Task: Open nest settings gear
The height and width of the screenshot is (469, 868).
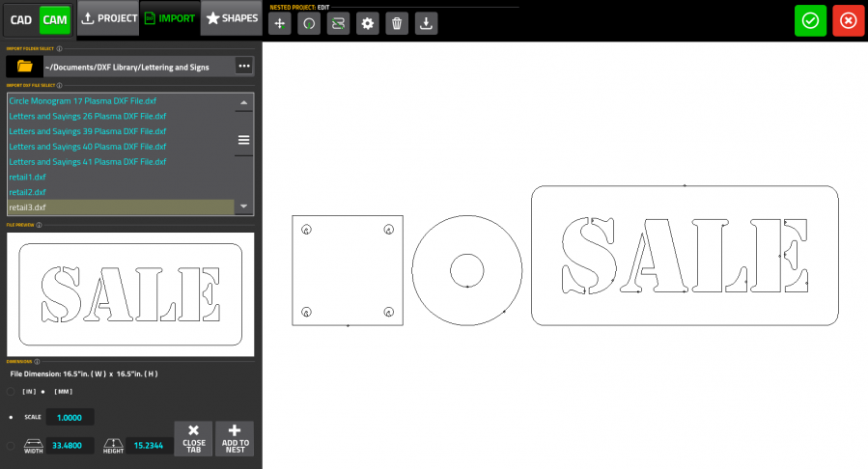Action: coord(368,23)
